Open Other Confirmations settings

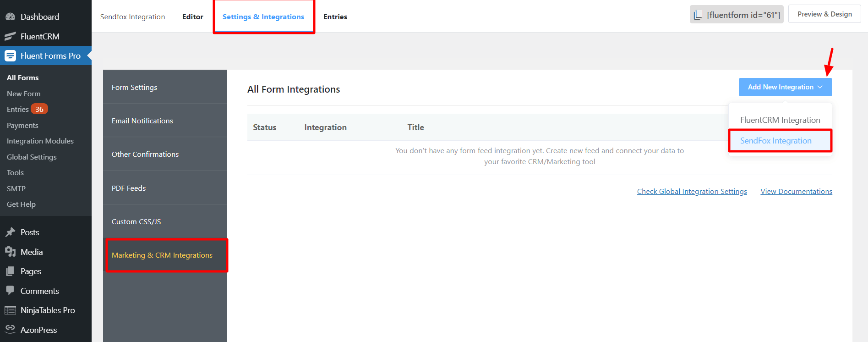tap(165, 154)
